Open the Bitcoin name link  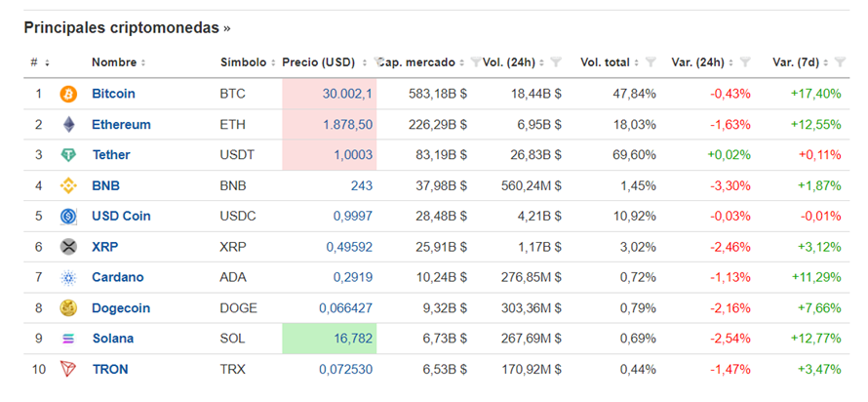(113, 94)
